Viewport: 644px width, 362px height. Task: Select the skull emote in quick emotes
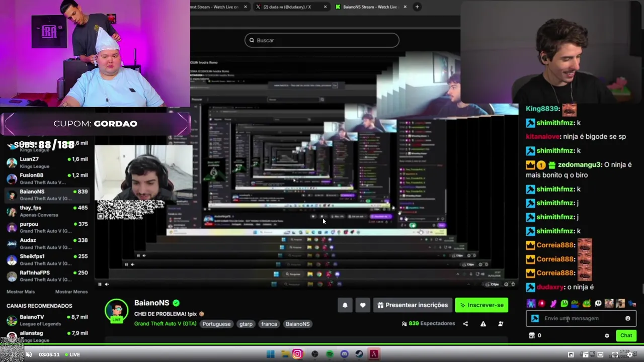click(x=598, y=303)
